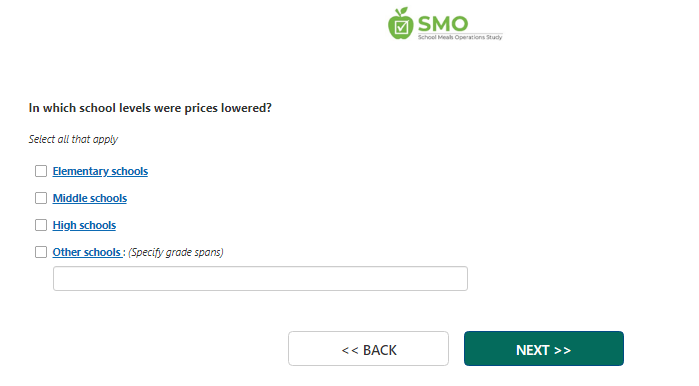Click the right arrows on the NEXT button

point(563,350)
